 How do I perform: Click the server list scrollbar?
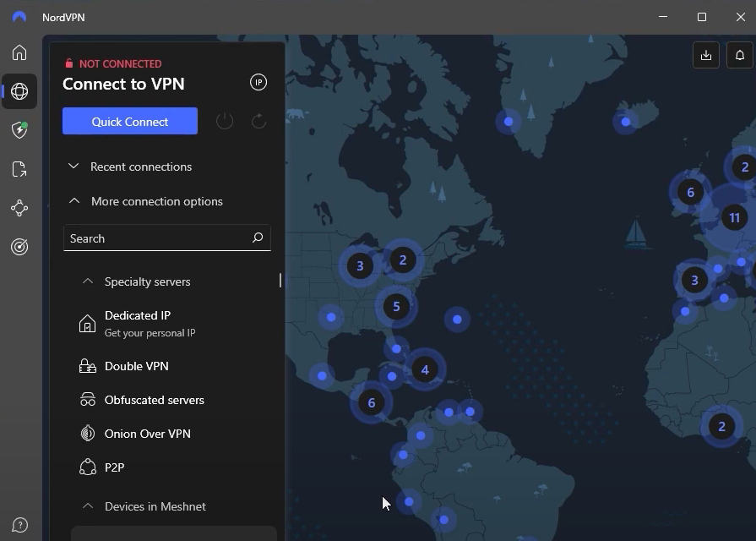(x=280, y=281)
